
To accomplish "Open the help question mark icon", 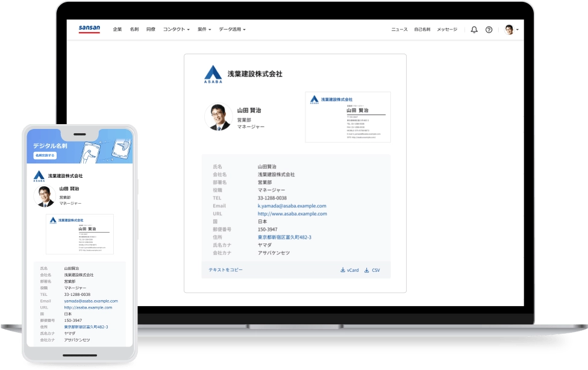I will (489, 30).
